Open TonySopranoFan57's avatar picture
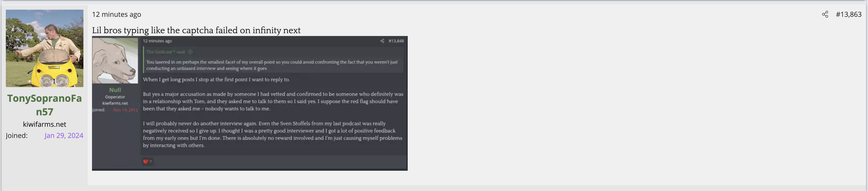 pyautogui.click(x=44, y=48)
